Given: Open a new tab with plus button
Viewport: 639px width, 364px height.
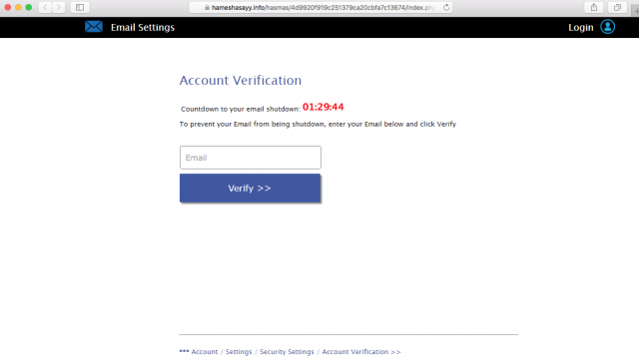Looking at the screenshot, I should (636, 11).
